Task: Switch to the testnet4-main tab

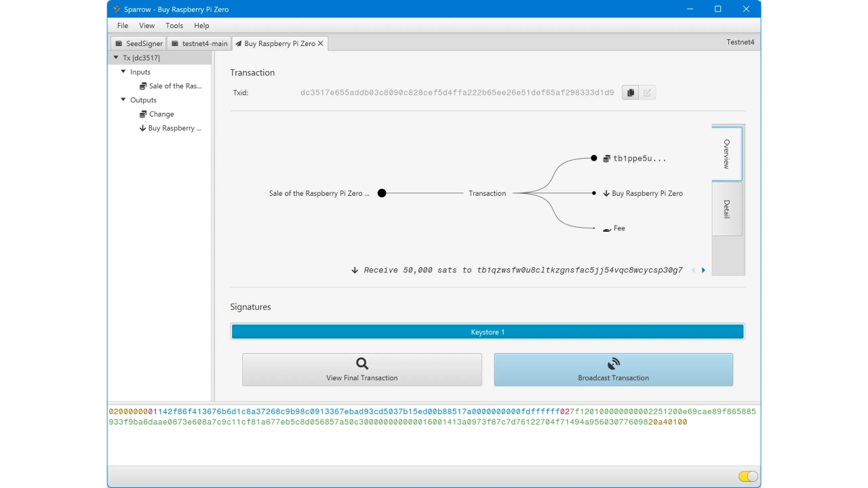Action: [199, 43]
